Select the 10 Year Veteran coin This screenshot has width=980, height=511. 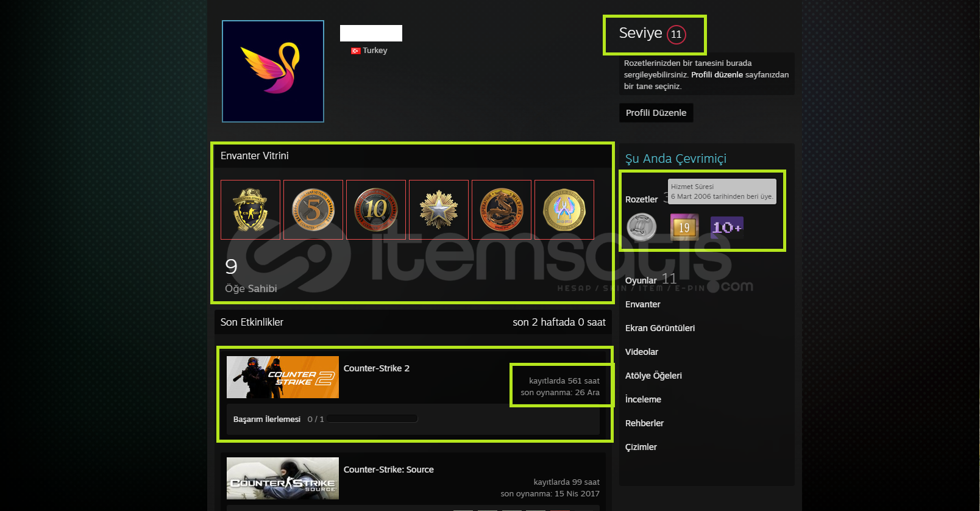376,210
